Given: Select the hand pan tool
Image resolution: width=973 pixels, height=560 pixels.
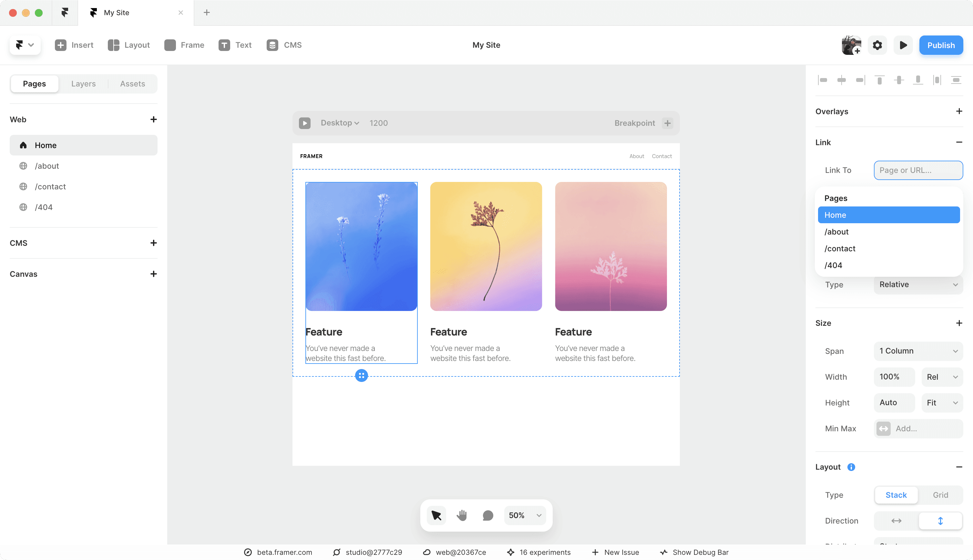Looking at the screenshot, I should (462, 515).
